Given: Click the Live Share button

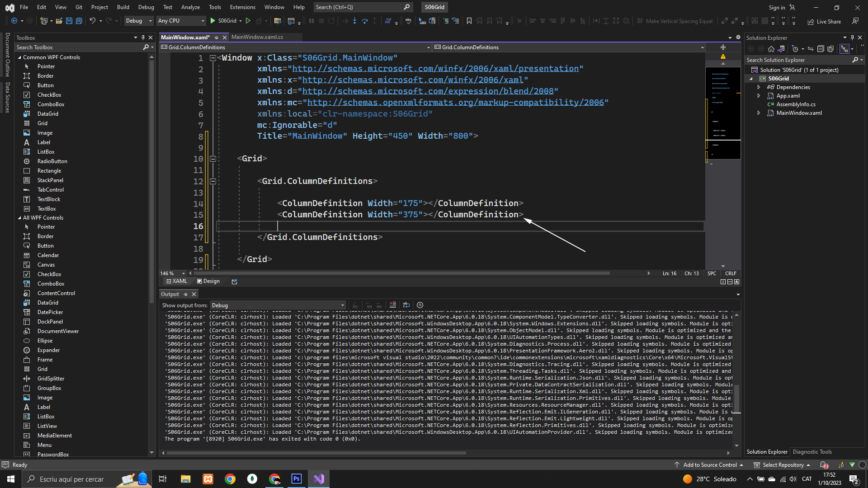Looking at the screenshot, I should coord(824,21).
